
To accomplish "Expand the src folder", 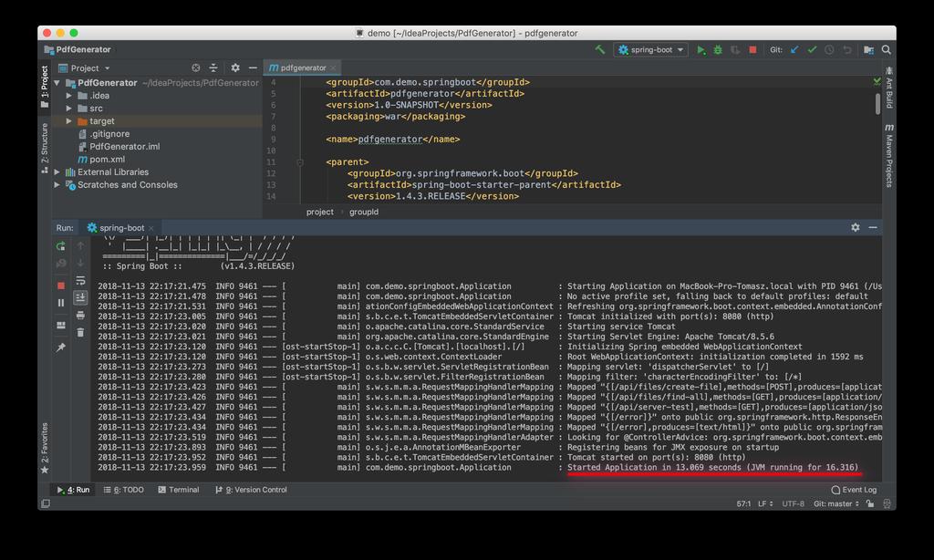I will [69, 109].
